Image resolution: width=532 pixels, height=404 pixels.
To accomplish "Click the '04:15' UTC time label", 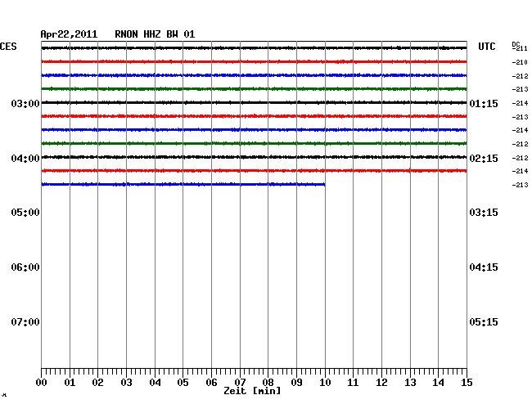I will pos(484,267).
